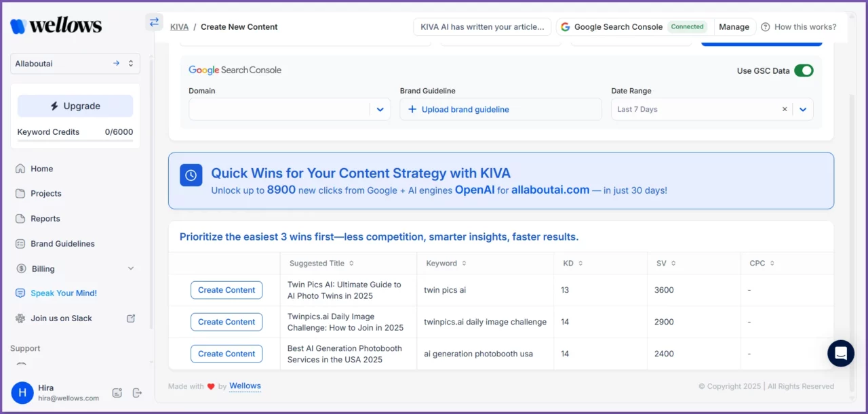Open Projects in the sidebar

(45, 194)
